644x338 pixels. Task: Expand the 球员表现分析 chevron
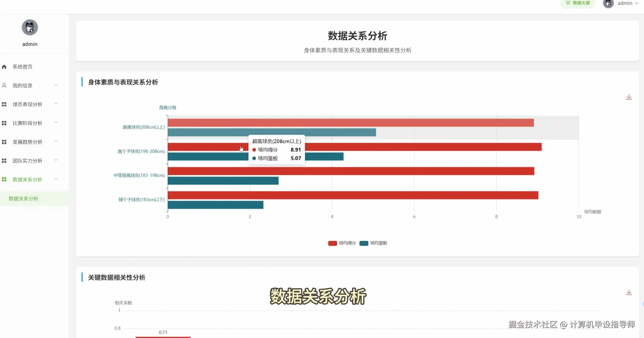coord(56,104)
